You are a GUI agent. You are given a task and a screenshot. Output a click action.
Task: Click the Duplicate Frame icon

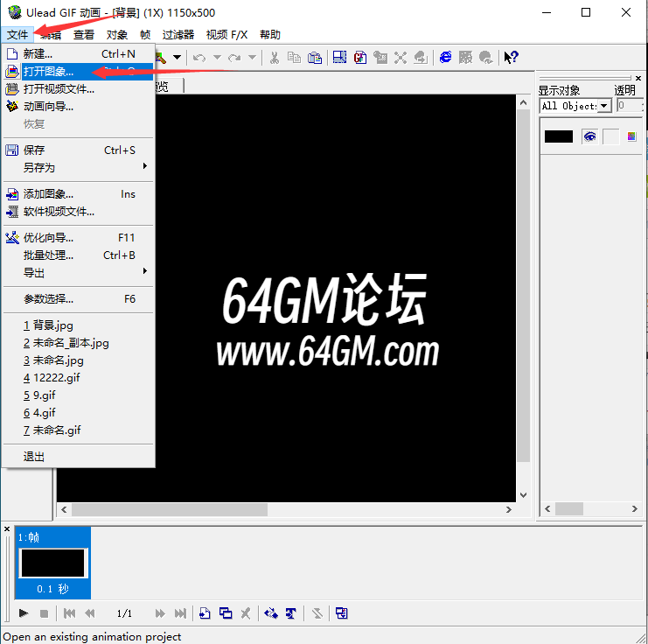(x=226, y=613)
